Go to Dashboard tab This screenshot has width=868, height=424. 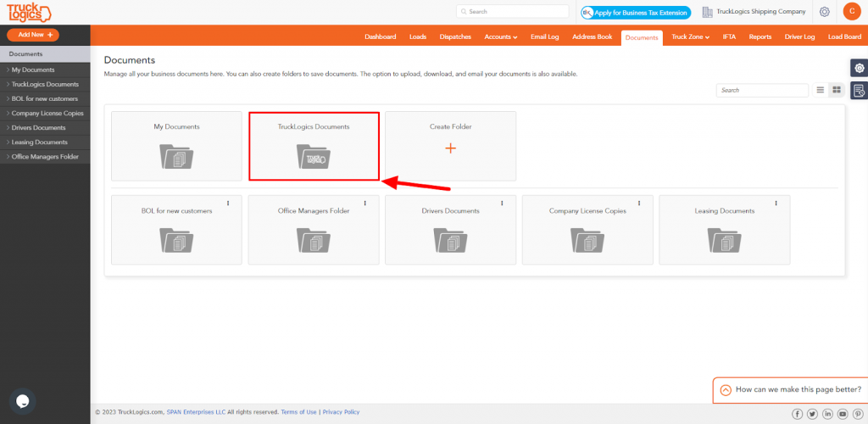381,37
